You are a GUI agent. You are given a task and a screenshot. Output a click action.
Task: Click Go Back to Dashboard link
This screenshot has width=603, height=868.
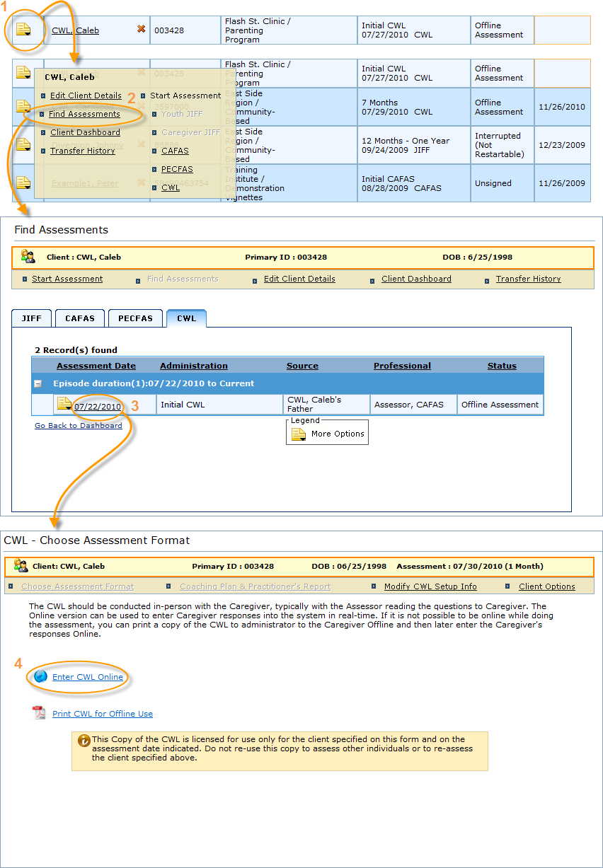(x=79, y=426)
